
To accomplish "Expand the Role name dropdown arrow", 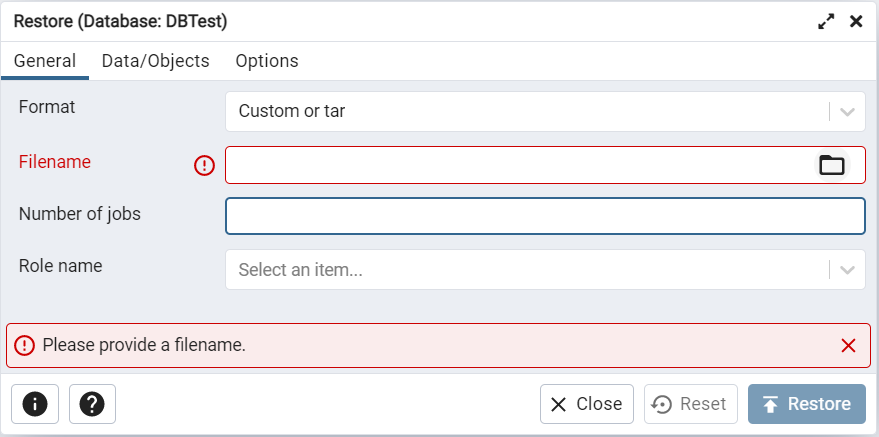I will [x=849, y=270].
